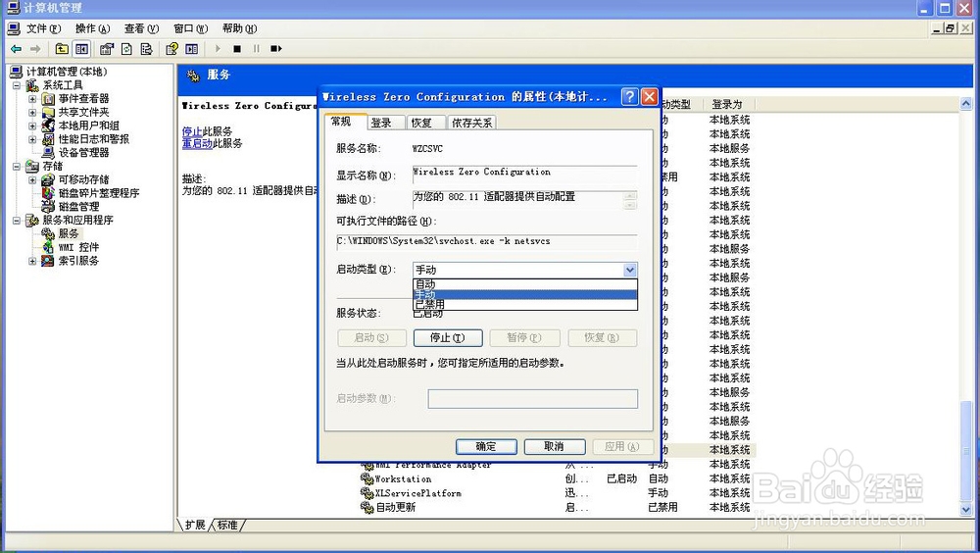
Task: Switch to the 标准 view tab
Action: (x=227, y=525)
